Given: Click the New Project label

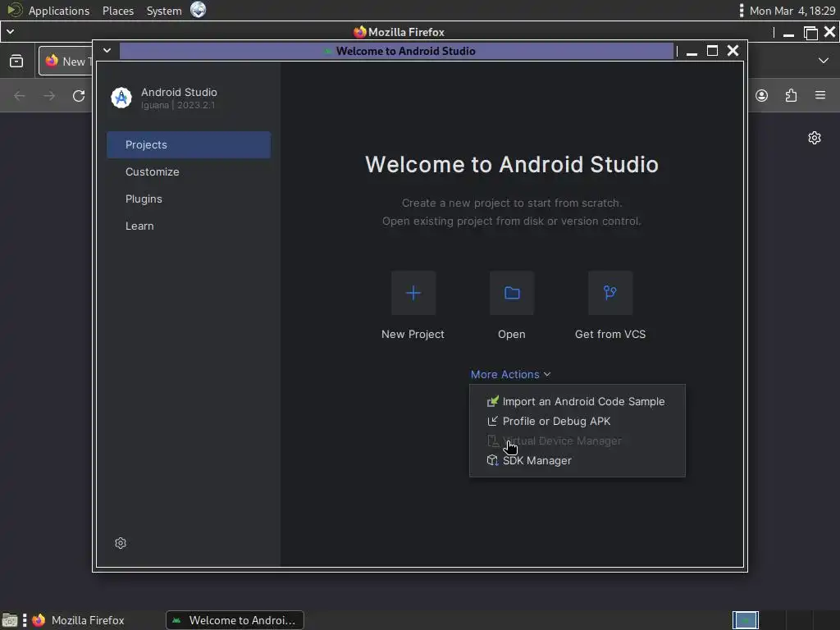Looking at the screenshot, I should [413, 334].
